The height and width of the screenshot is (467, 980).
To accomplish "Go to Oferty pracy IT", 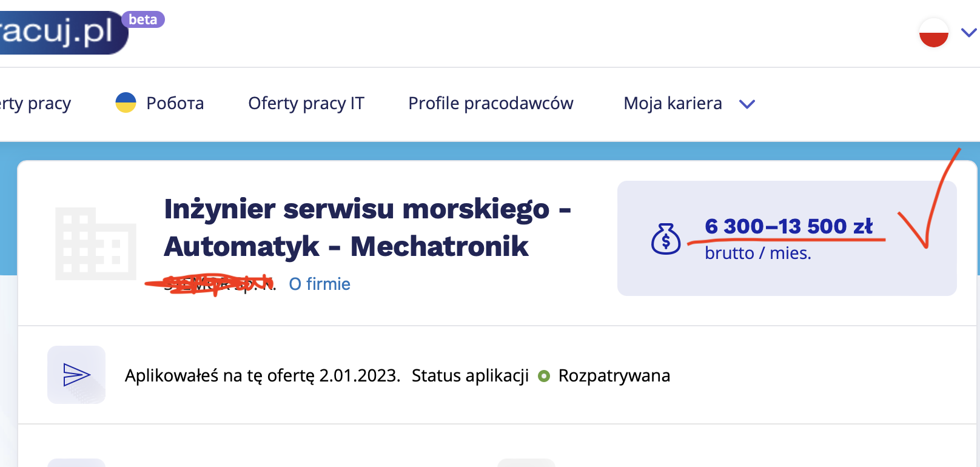I will point(306,104).
